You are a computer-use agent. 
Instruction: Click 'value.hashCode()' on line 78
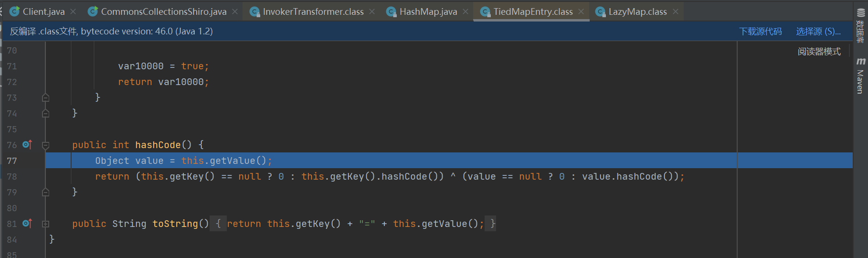(627, 176)
